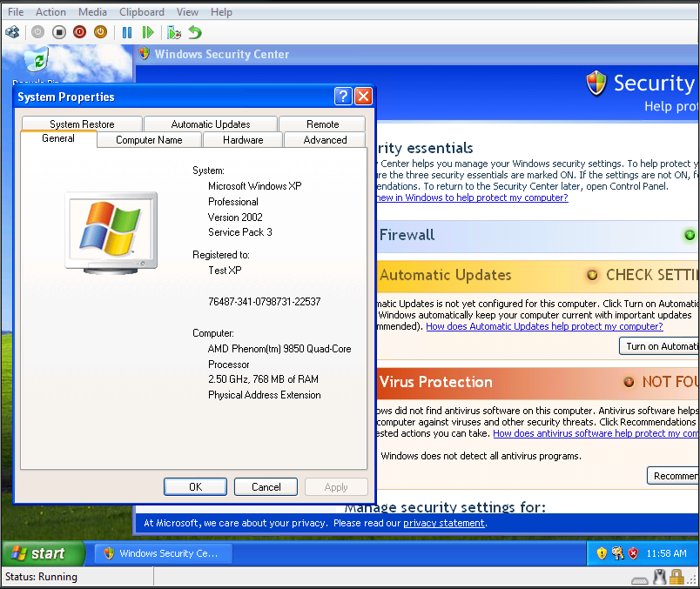This screenshot has width=700, height=589.
Task: Click the 'AMD Phenom(tm) 9850 Quad-Core' text
Action: (279, 349)
